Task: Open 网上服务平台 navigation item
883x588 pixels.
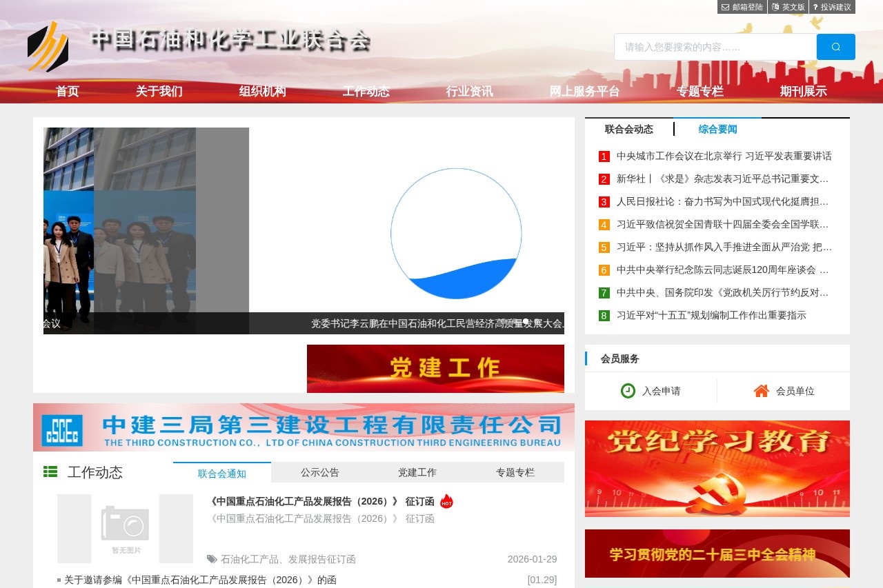Action: 585,92
